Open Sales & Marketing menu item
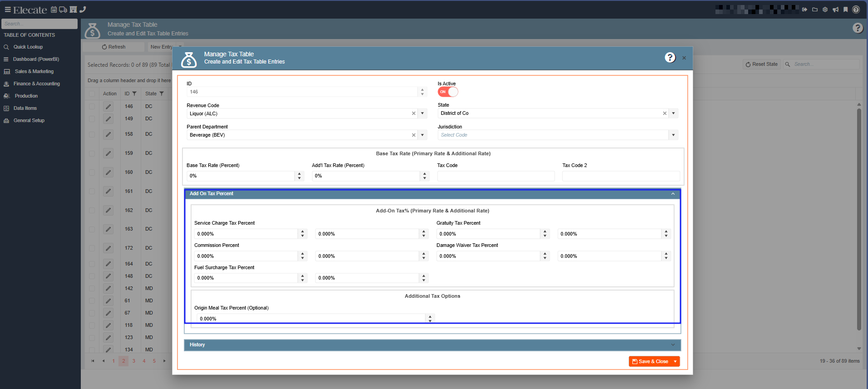The width and height of the screenshot is (868, 389). click(x=34, y=71)
